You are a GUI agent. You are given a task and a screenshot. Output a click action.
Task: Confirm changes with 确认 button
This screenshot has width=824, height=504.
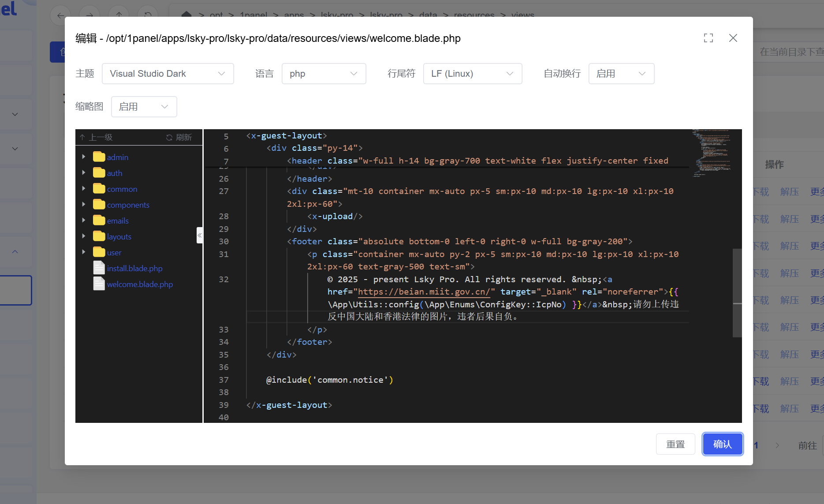click(723, 444)
